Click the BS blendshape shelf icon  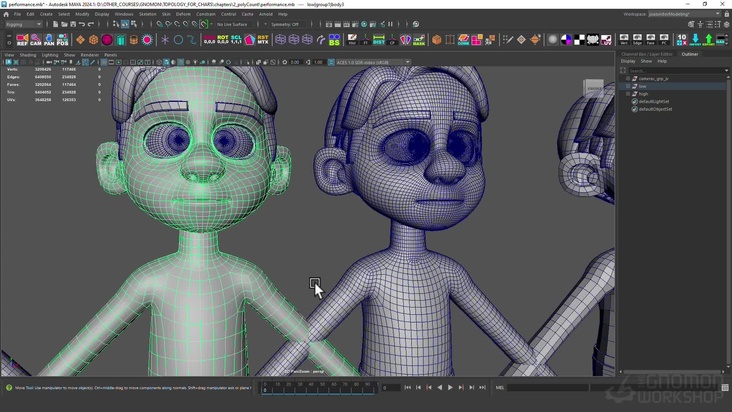tap(334, 40)
